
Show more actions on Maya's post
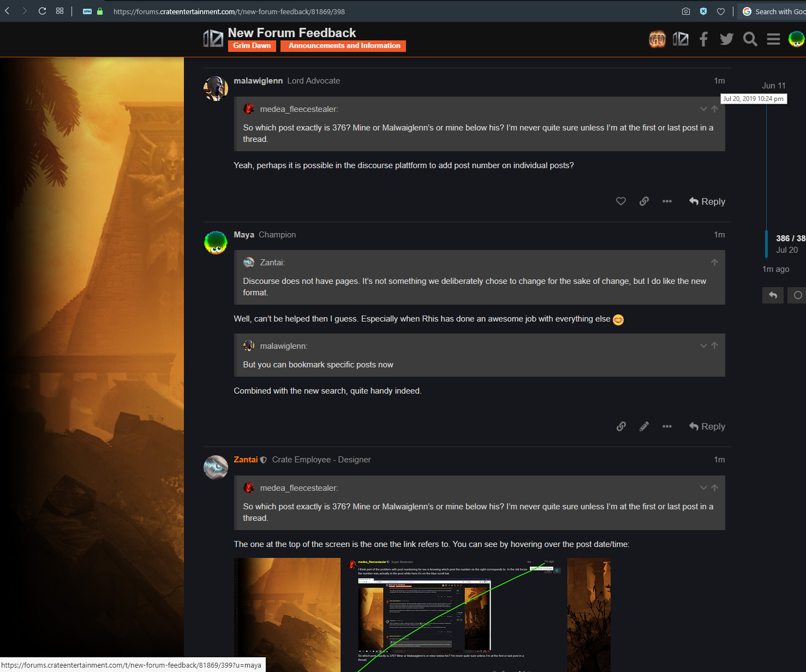tap(667, 426)
